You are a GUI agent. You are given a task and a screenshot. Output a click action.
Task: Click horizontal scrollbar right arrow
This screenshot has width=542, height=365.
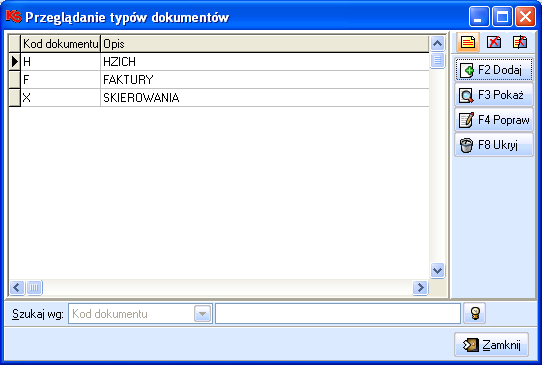click(x=420, y=287)
